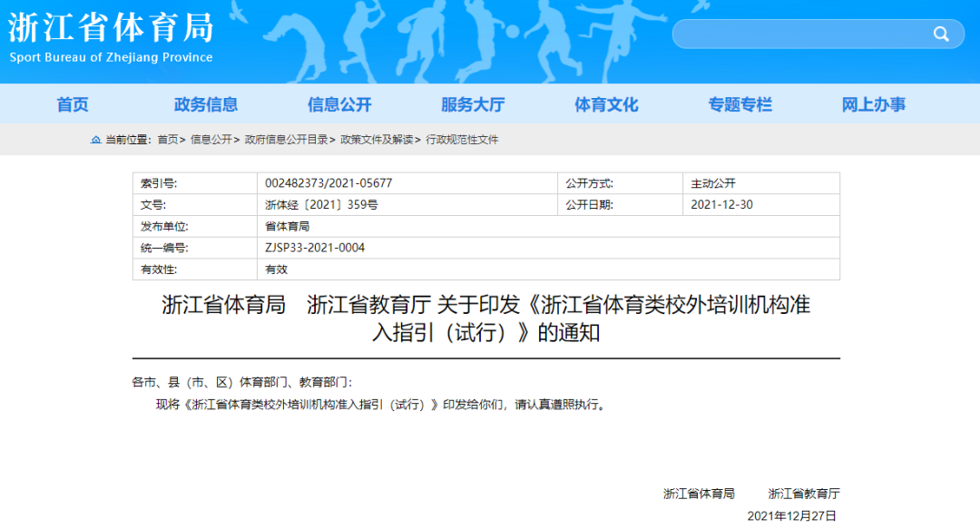Click the 文号 label cell

click(195, 204)
